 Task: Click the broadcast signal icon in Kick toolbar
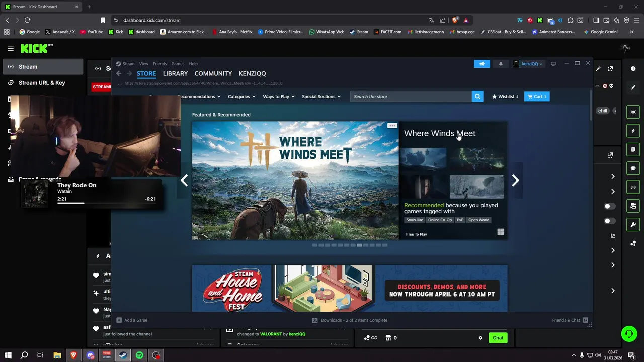[633, 187]
